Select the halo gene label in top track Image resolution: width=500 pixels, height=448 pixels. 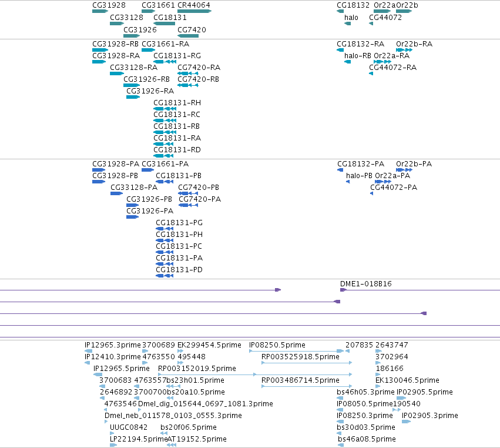click(x=351, y=17)
